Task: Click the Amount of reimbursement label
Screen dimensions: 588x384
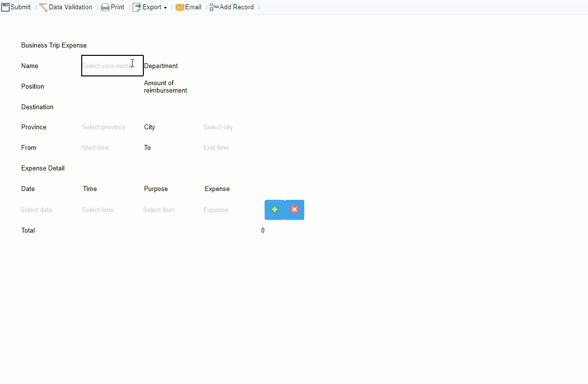Action: tap(165, 87)
